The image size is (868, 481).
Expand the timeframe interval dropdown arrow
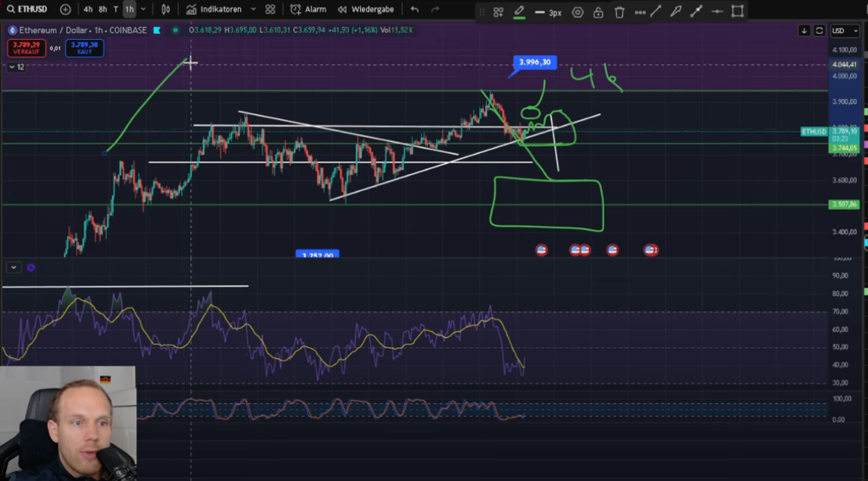click(x=144, y=10)
